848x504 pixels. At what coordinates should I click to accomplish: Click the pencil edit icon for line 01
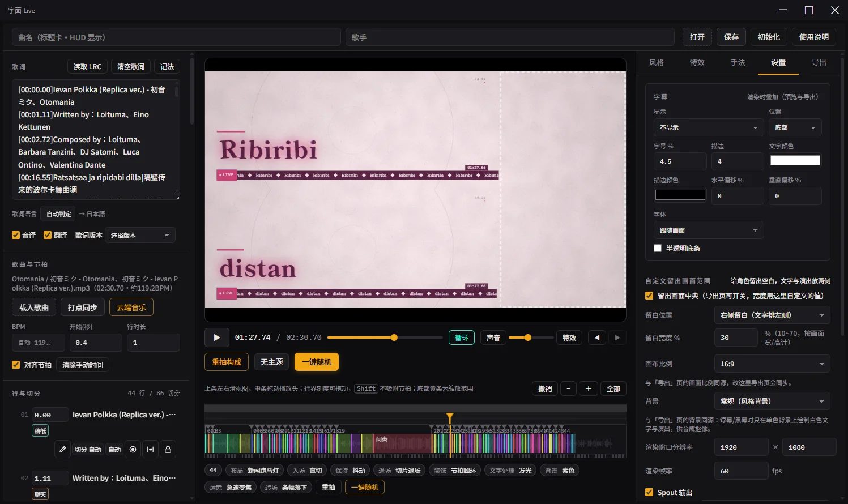point(63,449)
